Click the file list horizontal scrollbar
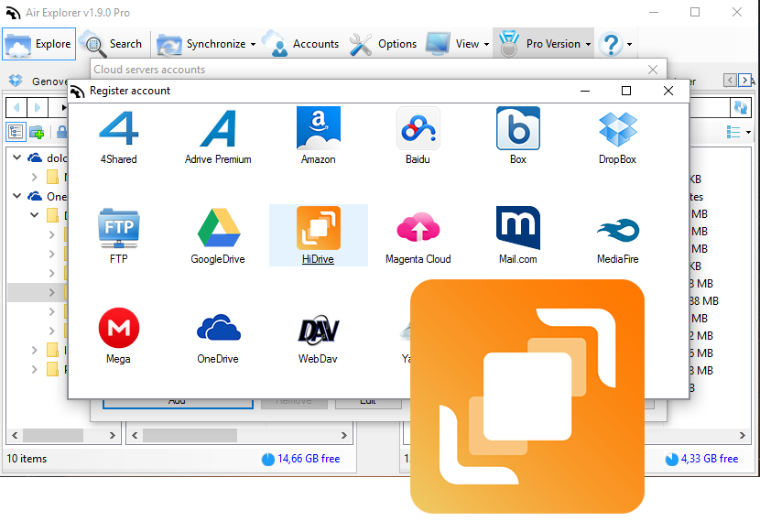The image size is (760, 532). point(239,435)
